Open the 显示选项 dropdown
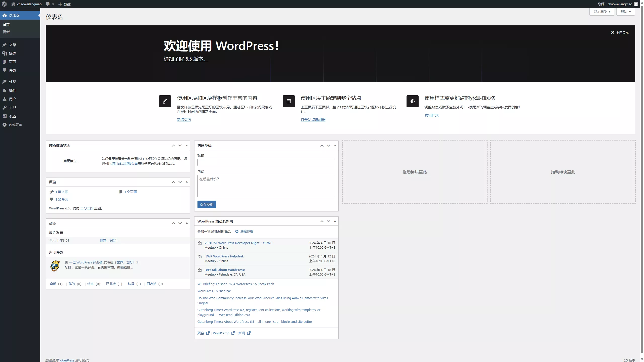This screenshot has width=644, height=362. coord(602,11)
